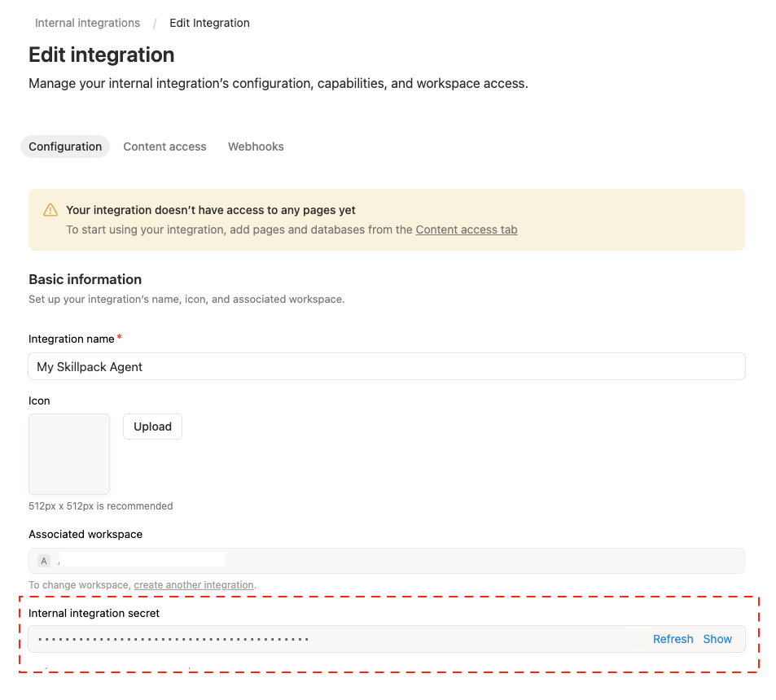
Task: Click the empty icon preview box
Action: [x=69, y=454]
